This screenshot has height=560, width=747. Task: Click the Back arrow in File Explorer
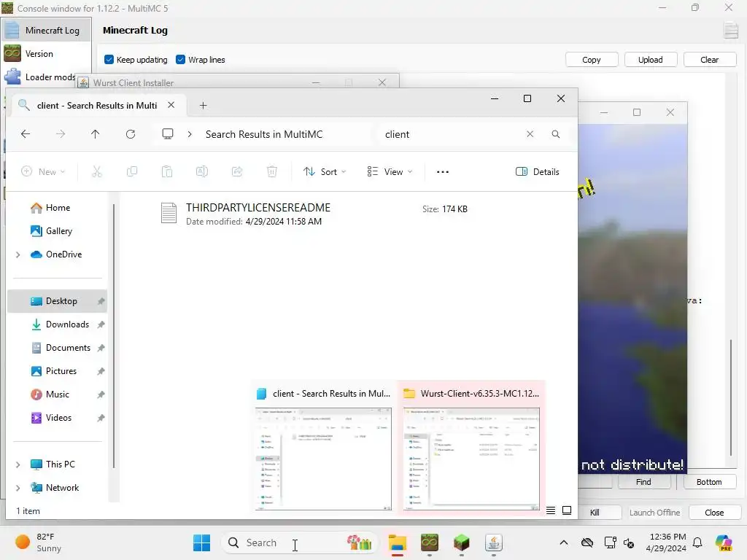pos(26,134)
